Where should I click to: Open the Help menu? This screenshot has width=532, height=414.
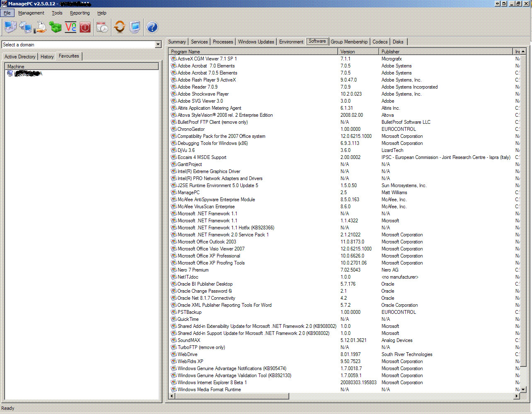click(x=102, y=13)
